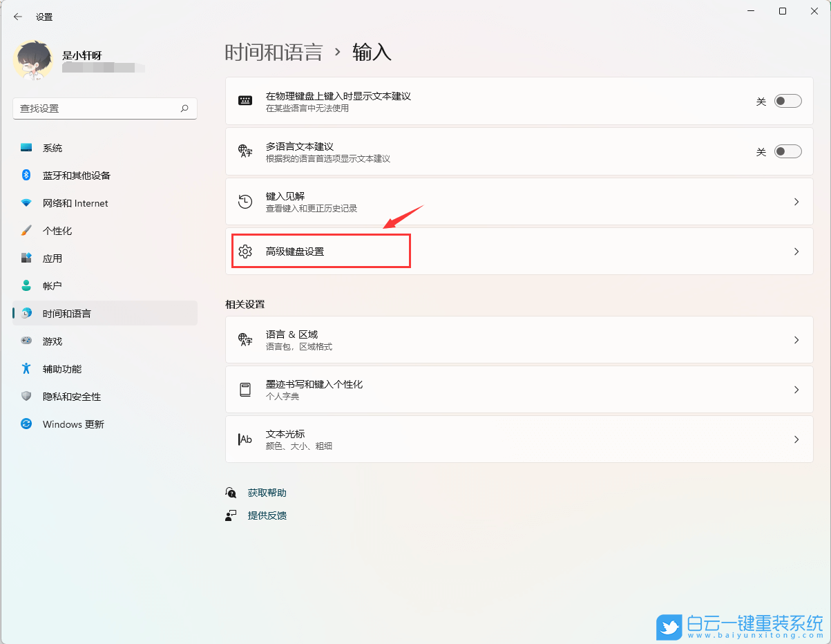
Task: Open the 游戏 settings section
Action: pos(52,341)
